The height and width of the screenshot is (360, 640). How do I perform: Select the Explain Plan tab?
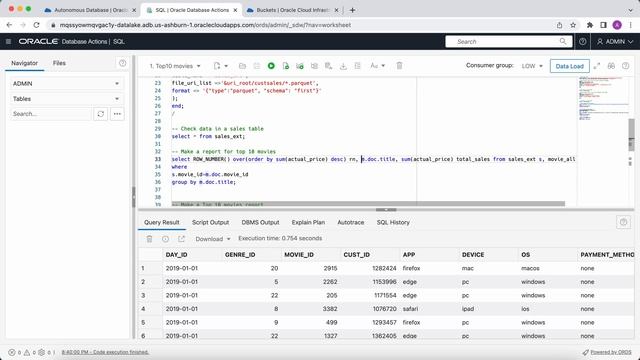(308, 222)
